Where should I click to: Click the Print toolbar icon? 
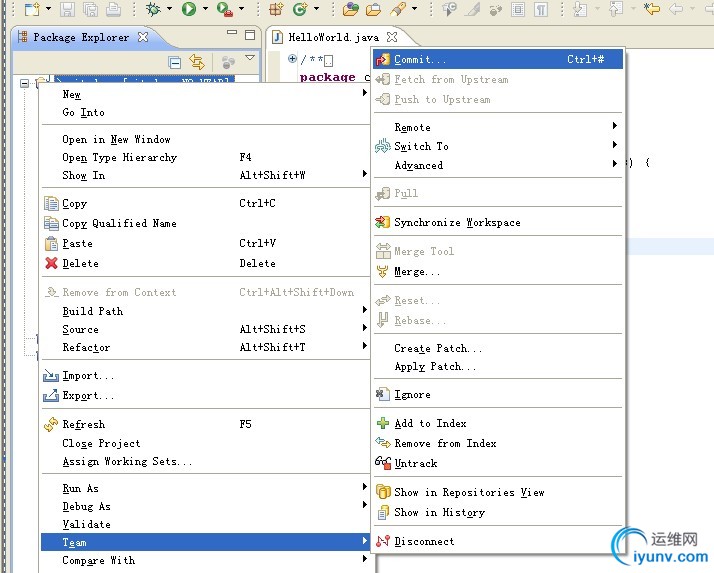113,9
